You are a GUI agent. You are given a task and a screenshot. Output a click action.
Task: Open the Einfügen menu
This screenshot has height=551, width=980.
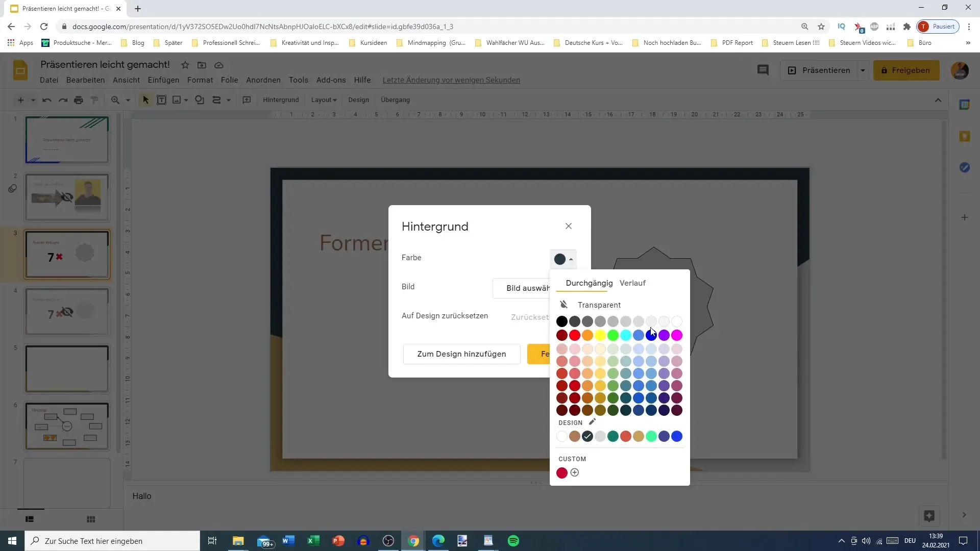pos(163,80)
